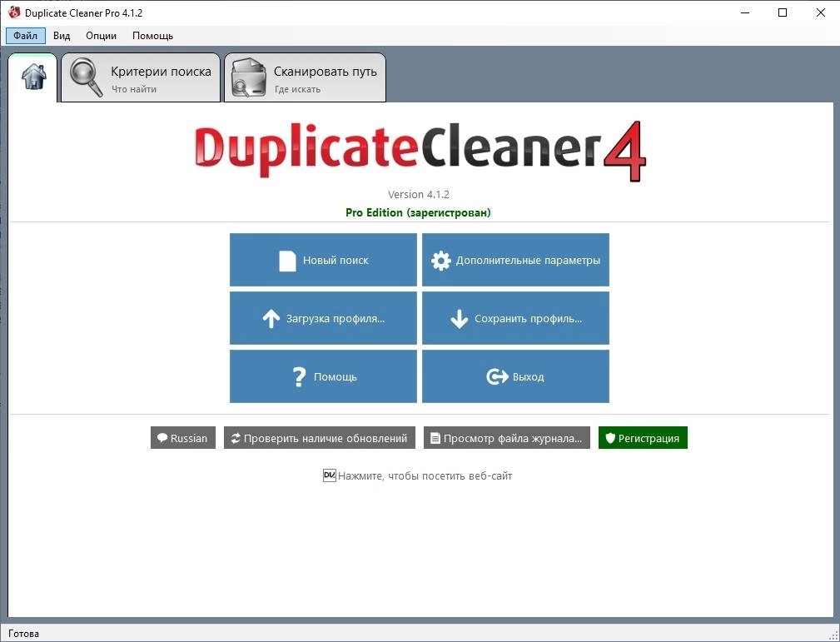The width and height of the screenshot is (840, 642).
Task: Change language via Russian button
Action: coord(182,438)
